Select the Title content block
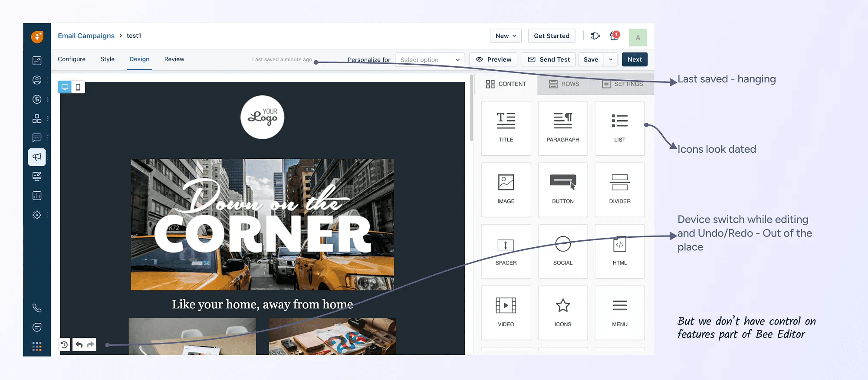The width and height of the screenshot is (868, 380). coord(506,128)
